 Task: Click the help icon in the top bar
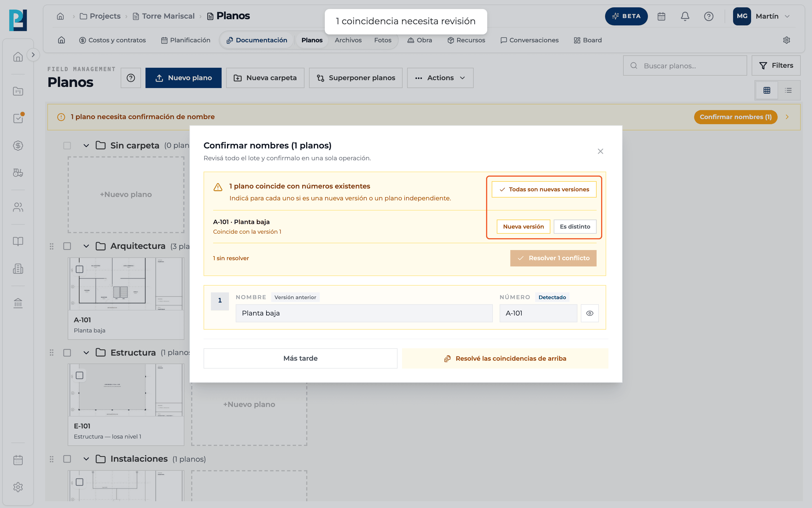[708, 16]
